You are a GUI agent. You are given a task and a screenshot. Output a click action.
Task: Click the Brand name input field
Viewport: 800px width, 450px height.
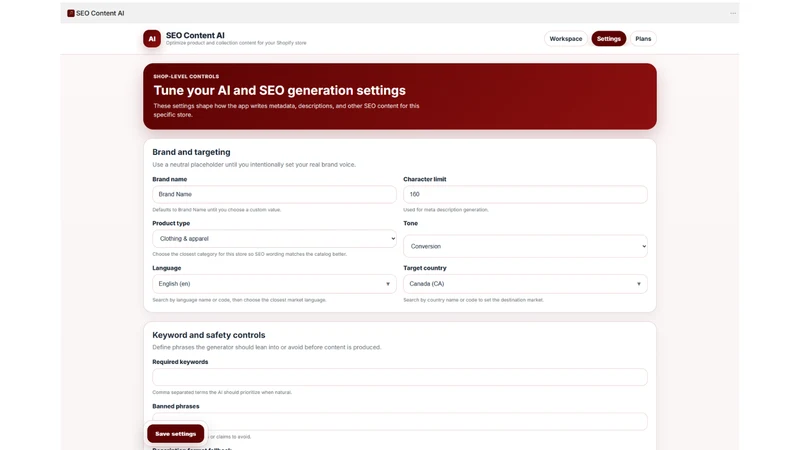pos(274,194)
